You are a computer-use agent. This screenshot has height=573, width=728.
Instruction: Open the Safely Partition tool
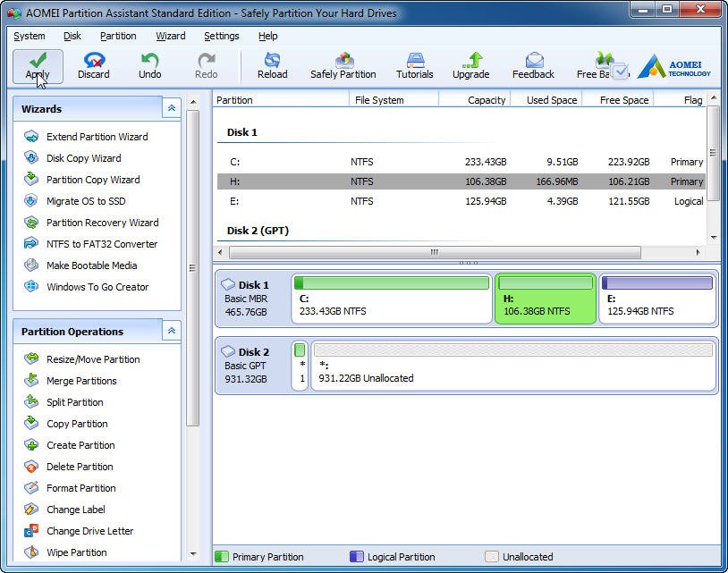(343, 61)
